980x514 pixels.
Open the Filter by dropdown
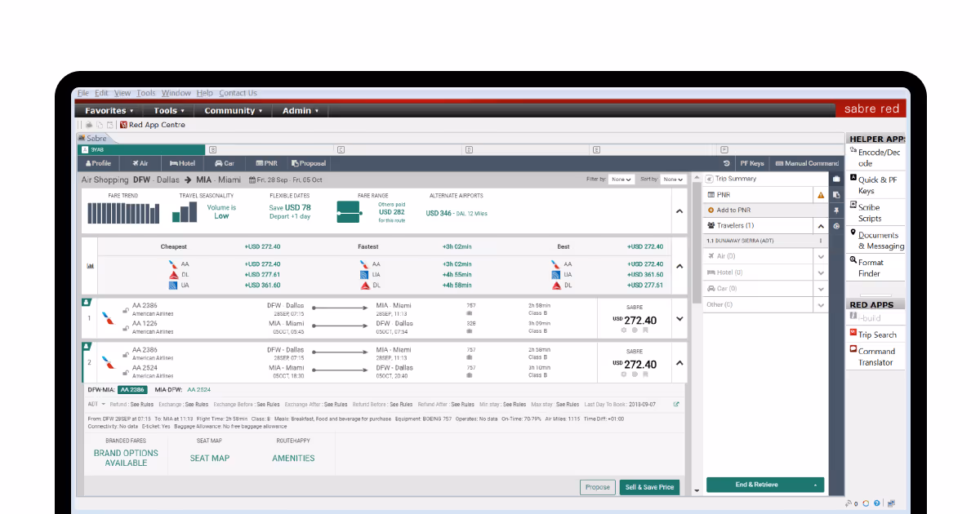tap(621, 179)
